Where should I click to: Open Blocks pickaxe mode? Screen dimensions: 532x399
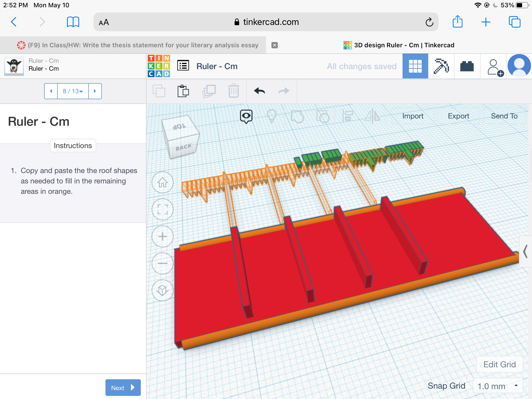click(x=441, y=66)
